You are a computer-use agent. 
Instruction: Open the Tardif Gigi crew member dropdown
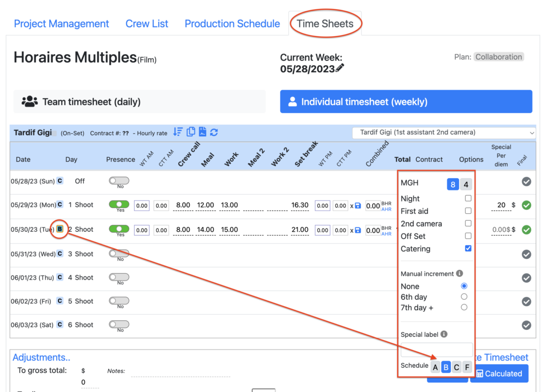click(x=444, y=132)
